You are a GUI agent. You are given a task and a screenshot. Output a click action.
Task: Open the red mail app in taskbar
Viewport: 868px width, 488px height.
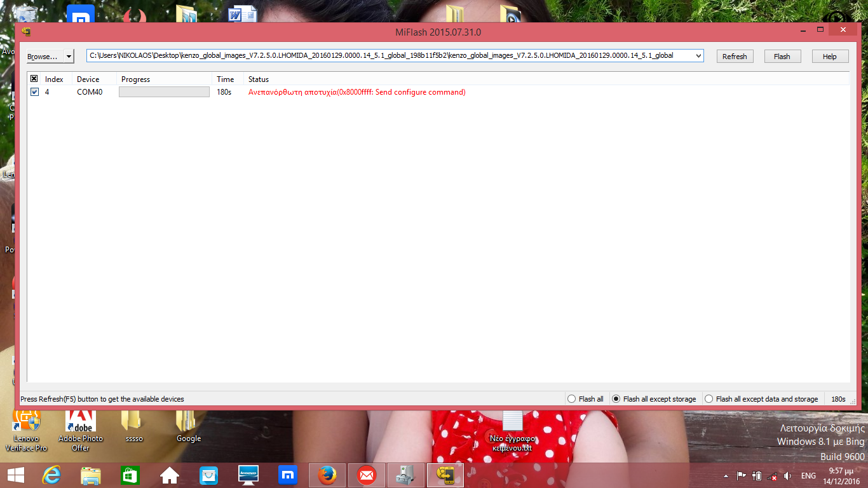367,475
